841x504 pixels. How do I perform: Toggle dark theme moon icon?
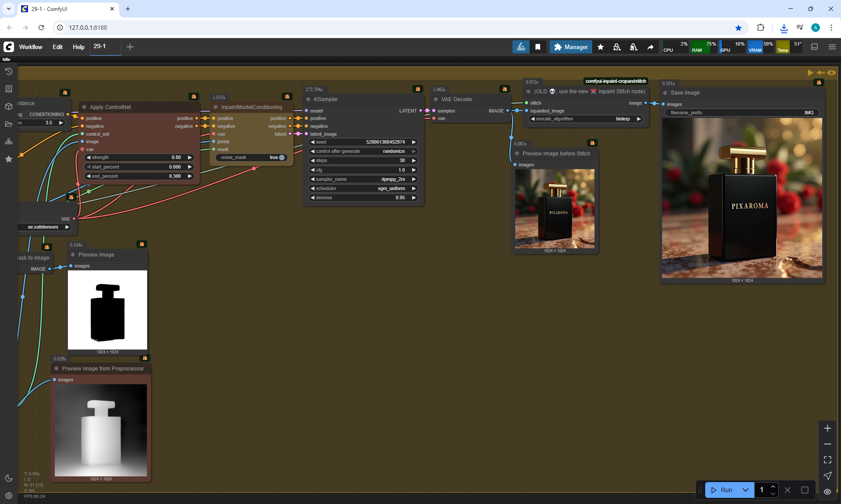pyautogui.click(x=8, y=478)
